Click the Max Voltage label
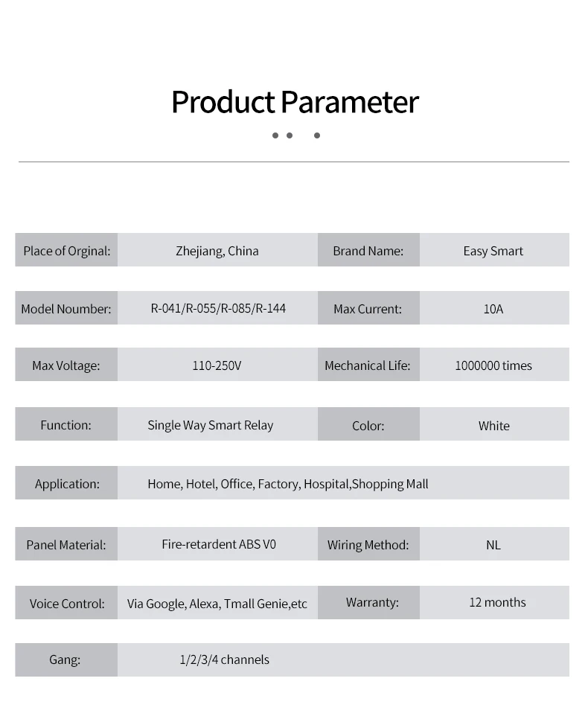588x722 pixels. 65,365
